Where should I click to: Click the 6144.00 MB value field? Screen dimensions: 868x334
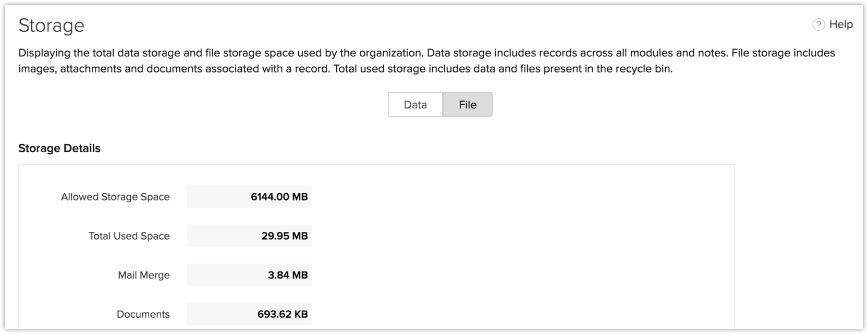pyautogui.click(x=249, y=197)
